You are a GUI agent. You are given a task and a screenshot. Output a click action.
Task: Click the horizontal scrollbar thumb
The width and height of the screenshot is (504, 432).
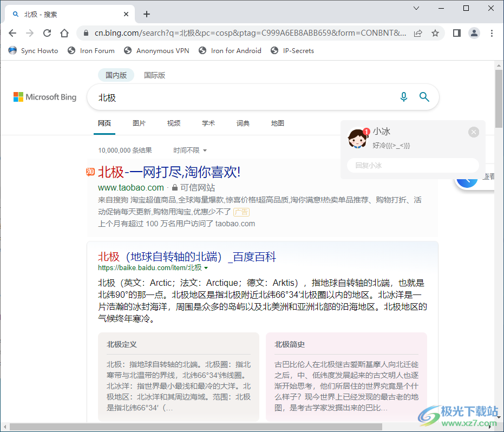point(196,427)
